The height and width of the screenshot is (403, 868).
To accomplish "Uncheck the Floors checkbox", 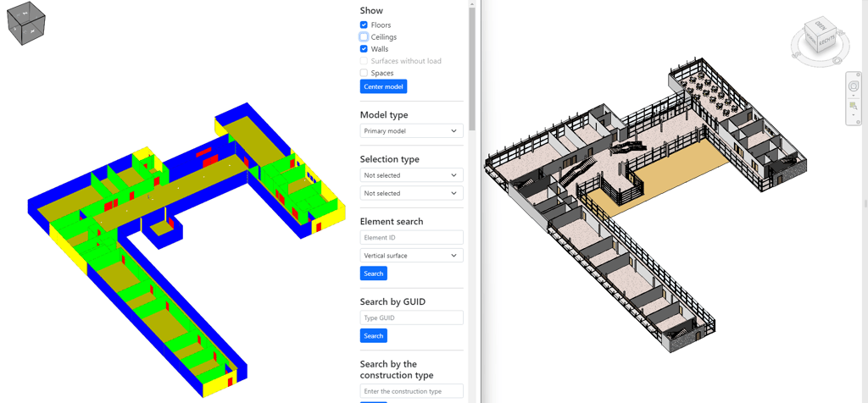I will (364, 25).
